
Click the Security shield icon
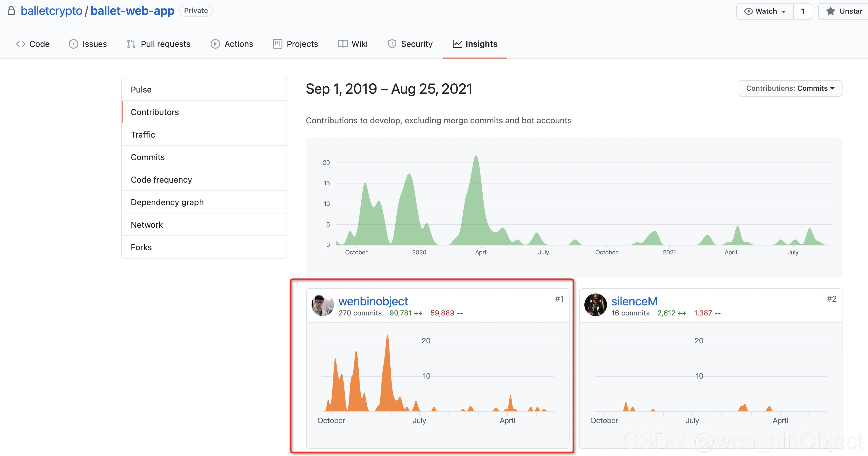(392, 44)
